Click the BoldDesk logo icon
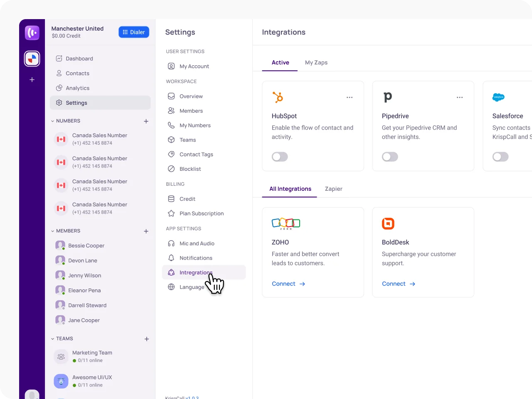Image resolution: width=532 pixels, height=399 pixels. [388, 224]
